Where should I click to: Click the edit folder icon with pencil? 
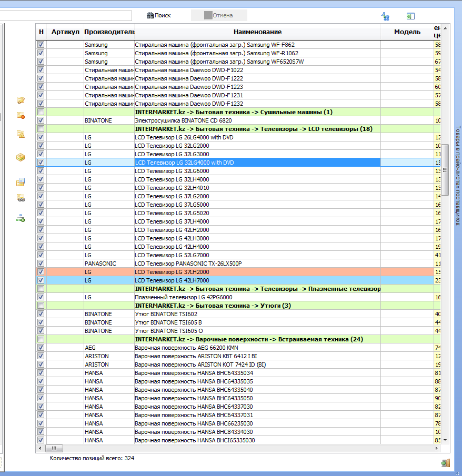click(x=21, y=100)
